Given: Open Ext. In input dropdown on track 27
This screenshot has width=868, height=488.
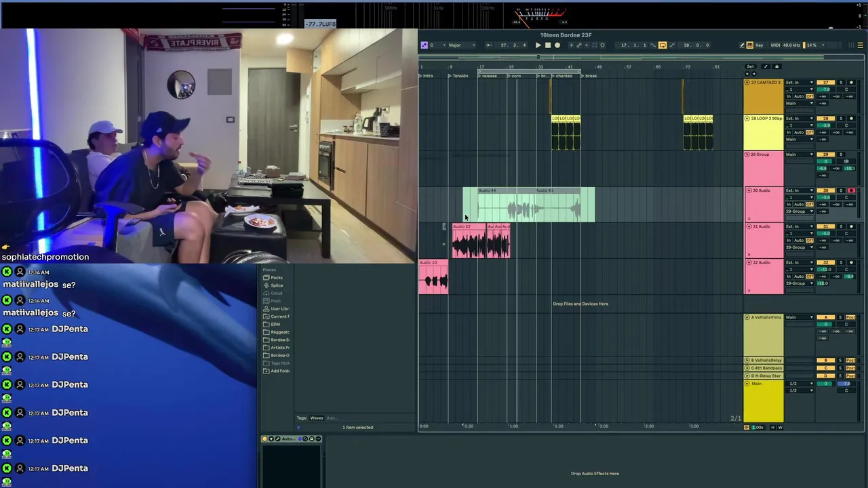Looking at the screenshot, I should (800, 83).
